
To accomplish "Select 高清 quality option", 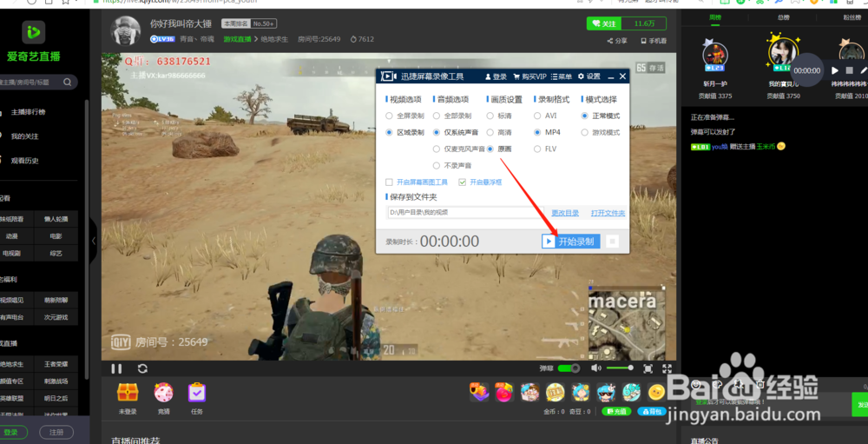I will pos(499,132).
